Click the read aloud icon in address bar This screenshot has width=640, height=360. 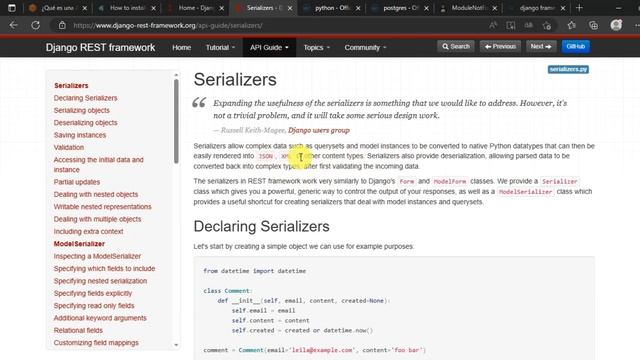click(x=493, y=25)
